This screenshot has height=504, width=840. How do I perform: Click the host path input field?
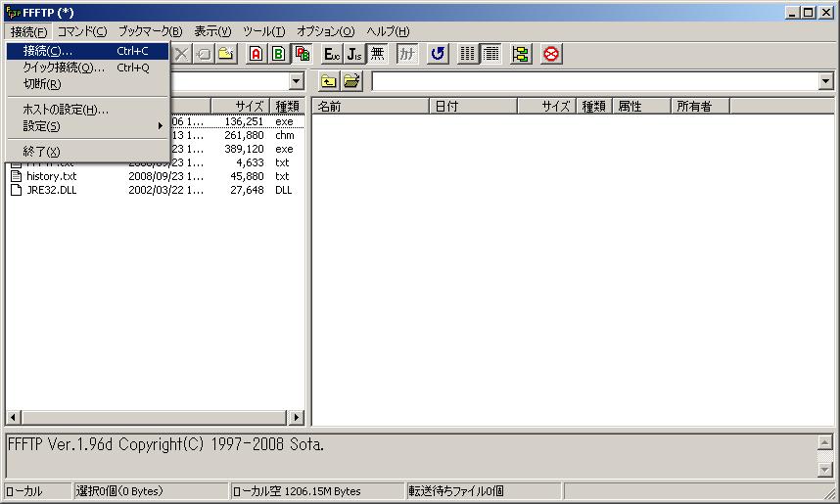pyautogui.click(x=595, y=81)
